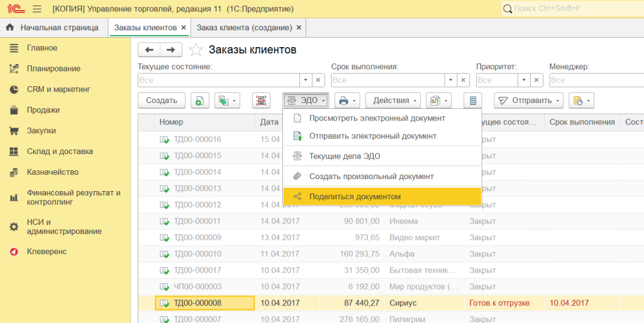Open Финансовый результат и контроллинг section
The image size is (644, 323).
tap(74, 197)
